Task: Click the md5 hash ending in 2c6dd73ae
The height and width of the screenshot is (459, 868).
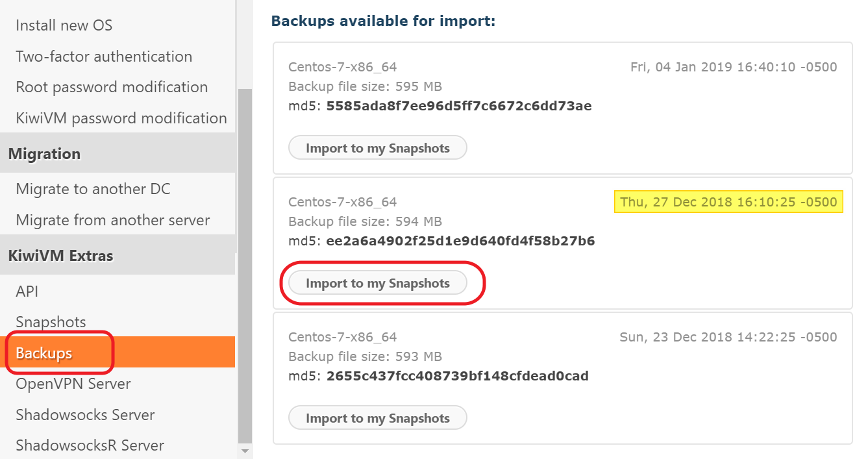Action: (x=458, y=106)
